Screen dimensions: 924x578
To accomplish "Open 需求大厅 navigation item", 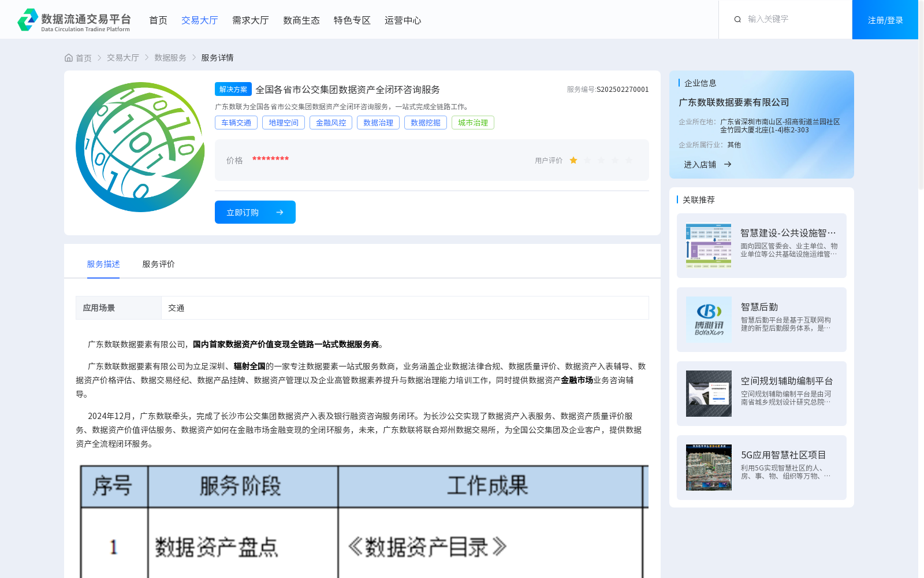I will [251, 20].
